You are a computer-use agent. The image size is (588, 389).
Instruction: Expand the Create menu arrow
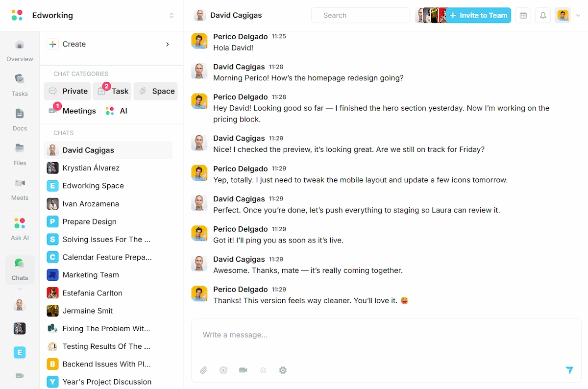tap(167, 44)
